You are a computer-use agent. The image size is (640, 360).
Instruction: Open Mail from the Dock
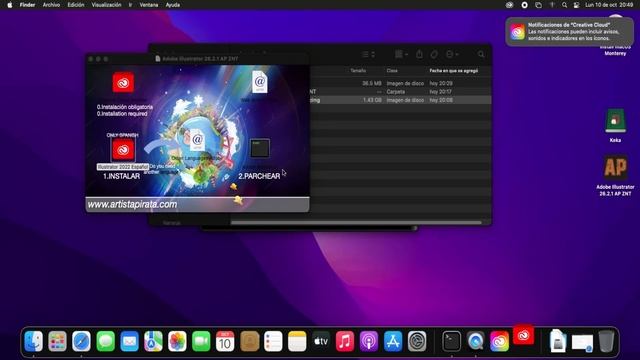129,341
